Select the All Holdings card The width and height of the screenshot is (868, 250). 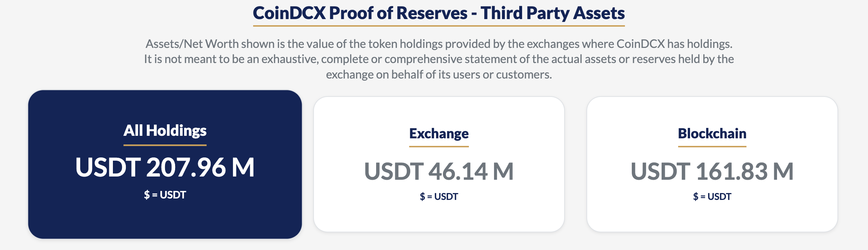pos(165,164)
